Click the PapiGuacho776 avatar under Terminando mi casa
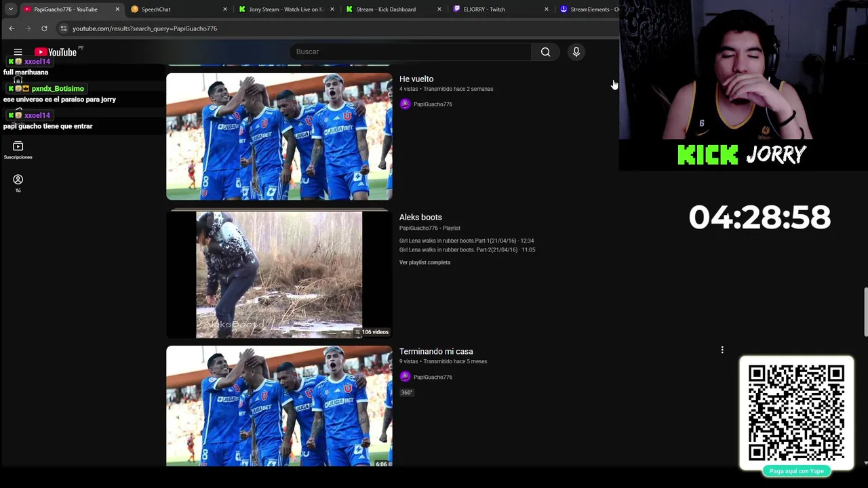 pyautogui.click(x=405, y=377)
